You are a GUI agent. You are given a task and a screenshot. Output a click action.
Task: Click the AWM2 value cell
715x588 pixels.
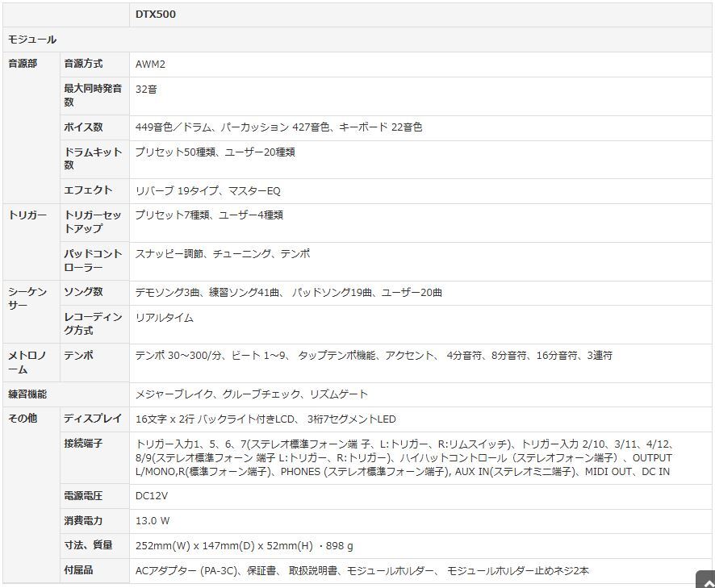(150, 65)
